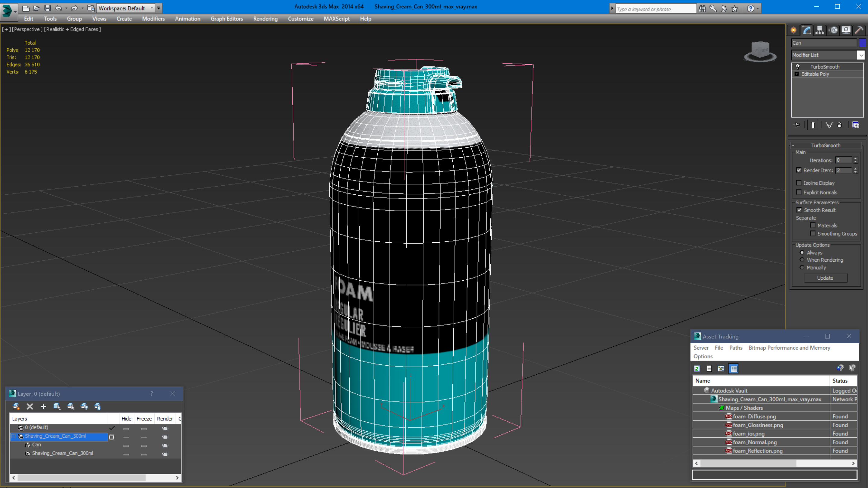Save File icon in quick access toolbar

pos(48,8)
